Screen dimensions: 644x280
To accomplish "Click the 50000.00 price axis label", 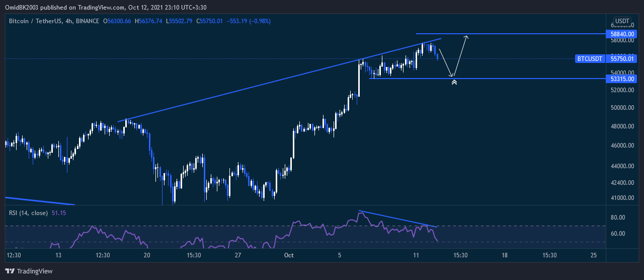I will click(623, 108).
